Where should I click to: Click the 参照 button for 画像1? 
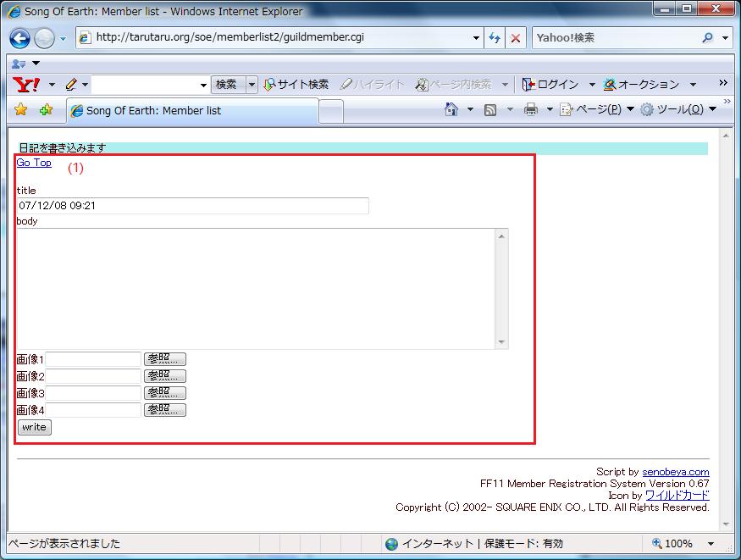[164, 359]
